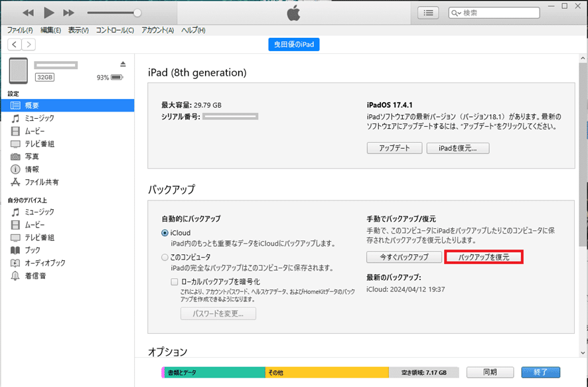Click the iPad device thumbnail icon
Screen dimensions: 588x387
(x=19, y=70)
